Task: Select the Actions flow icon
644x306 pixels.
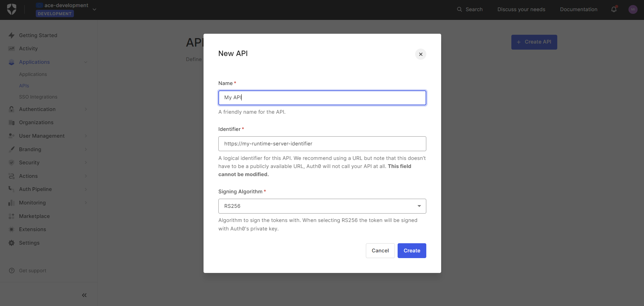Action: coord(11,176)
